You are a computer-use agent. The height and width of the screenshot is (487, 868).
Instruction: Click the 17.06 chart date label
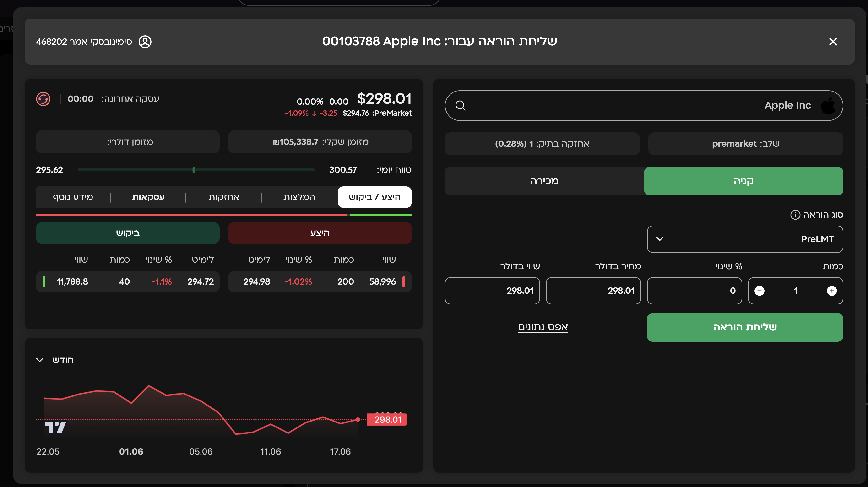click(340, 452)
